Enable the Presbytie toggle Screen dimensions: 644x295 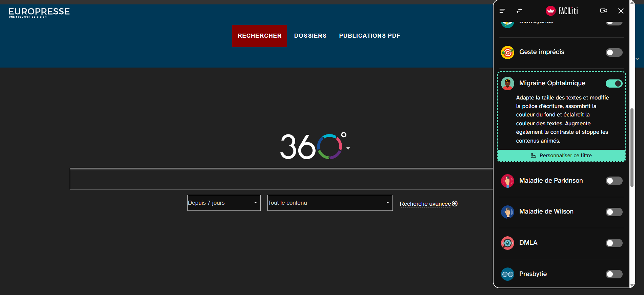pos(614,274)
